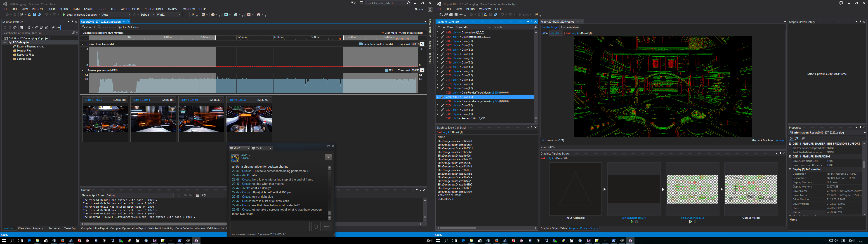The image size is (868, 244).
Task: Collapse the Frame time (seconds) graph
Action: (83, 44)
